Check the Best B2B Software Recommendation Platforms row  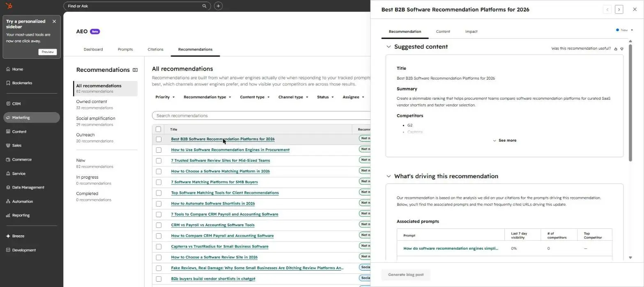(159, 139)
